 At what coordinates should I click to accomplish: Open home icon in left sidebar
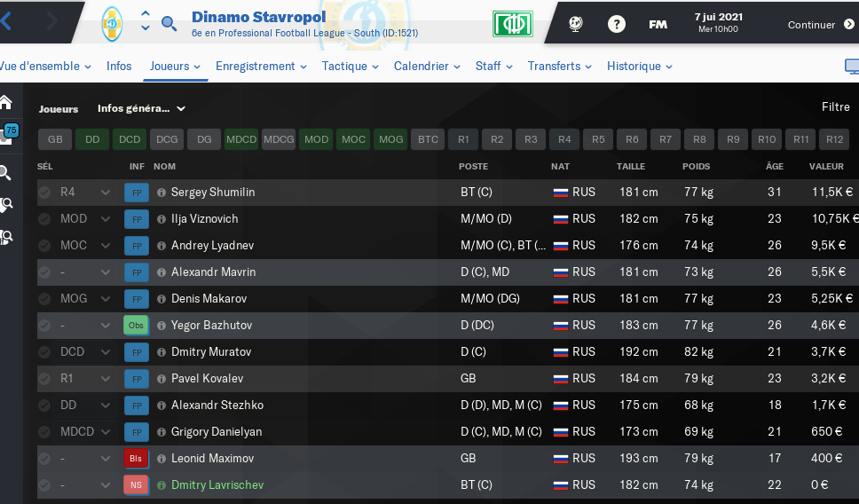(6, 102)
